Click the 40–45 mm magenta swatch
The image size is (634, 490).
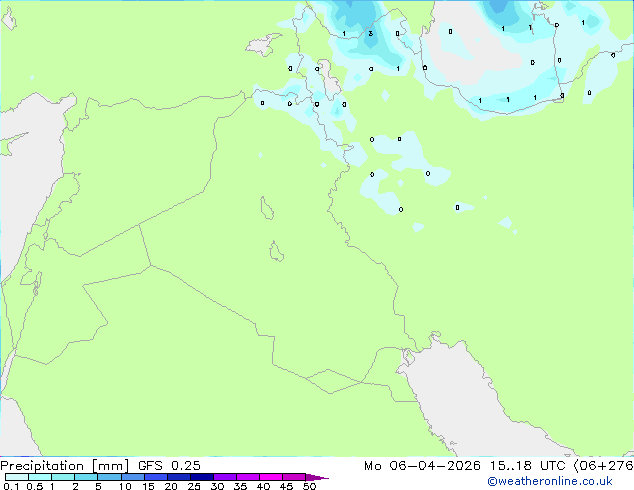(x=271, y=477)
